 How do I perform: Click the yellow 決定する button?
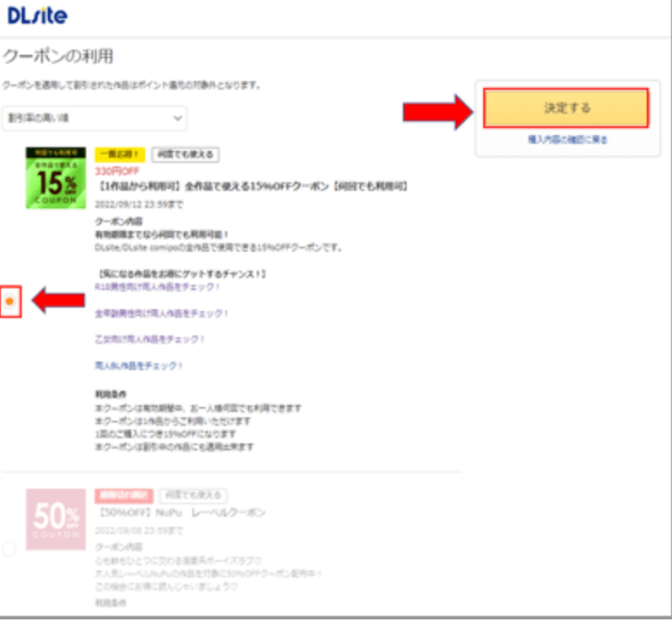566,108
